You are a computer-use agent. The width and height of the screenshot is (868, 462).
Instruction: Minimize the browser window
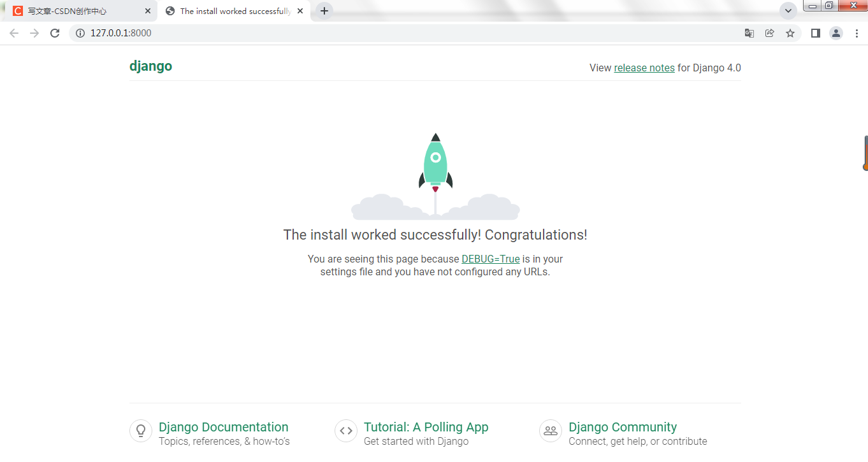(x=813, y=6)
